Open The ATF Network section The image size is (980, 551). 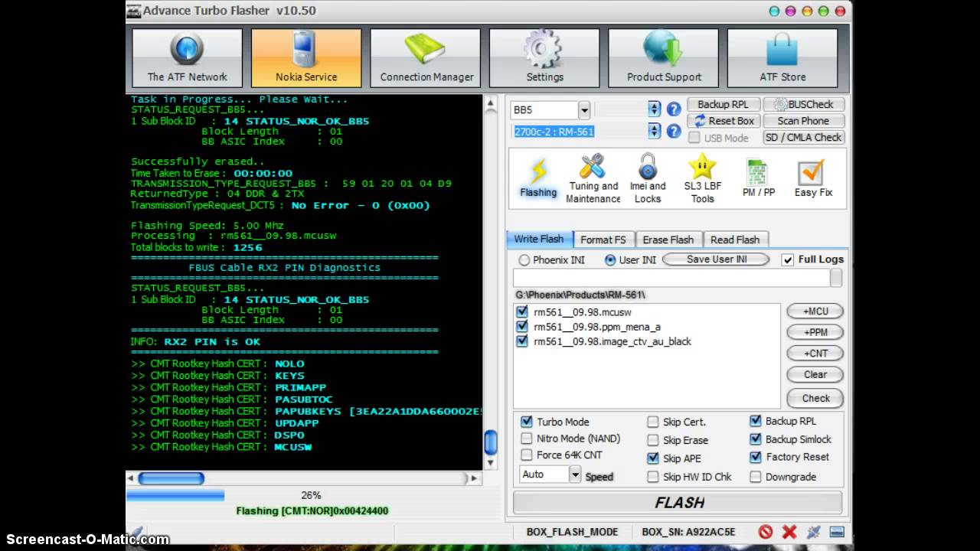point(187,58)
